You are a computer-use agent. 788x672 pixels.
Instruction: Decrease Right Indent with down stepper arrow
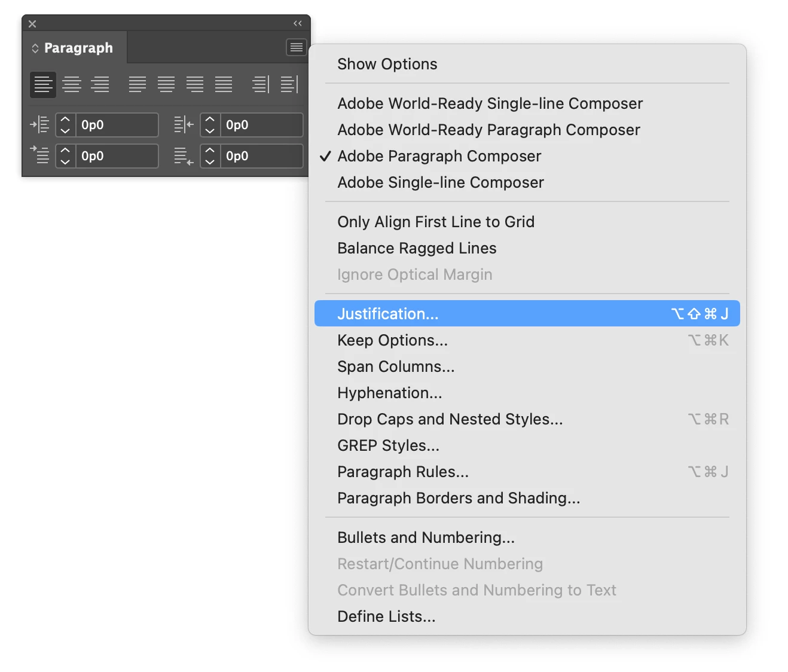tap(210, 131)
